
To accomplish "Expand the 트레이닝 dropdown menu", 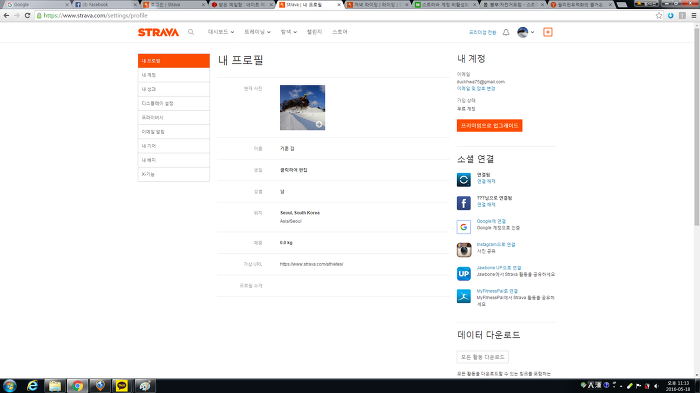I will [257, 32].
